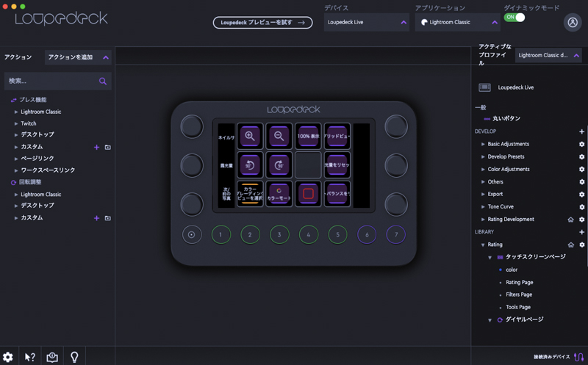Open the アクションを追加 dropdown

[x=78, y=57]
